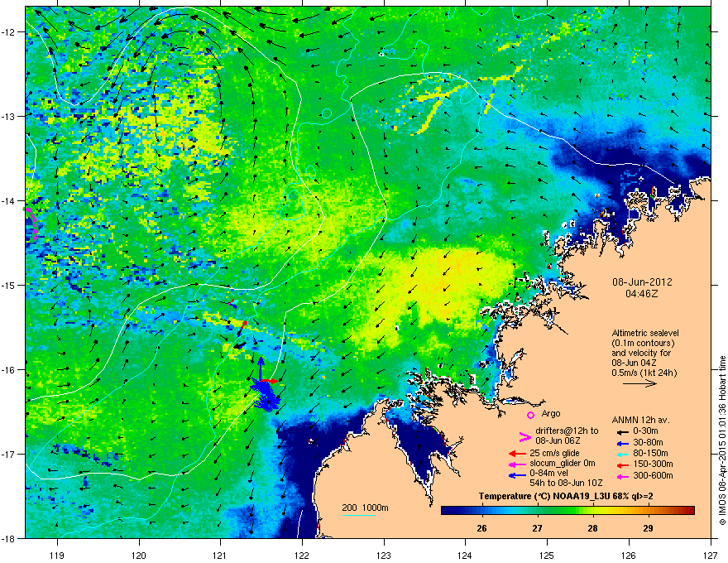Click the Temperature NOAA19_L3U title

566,496
